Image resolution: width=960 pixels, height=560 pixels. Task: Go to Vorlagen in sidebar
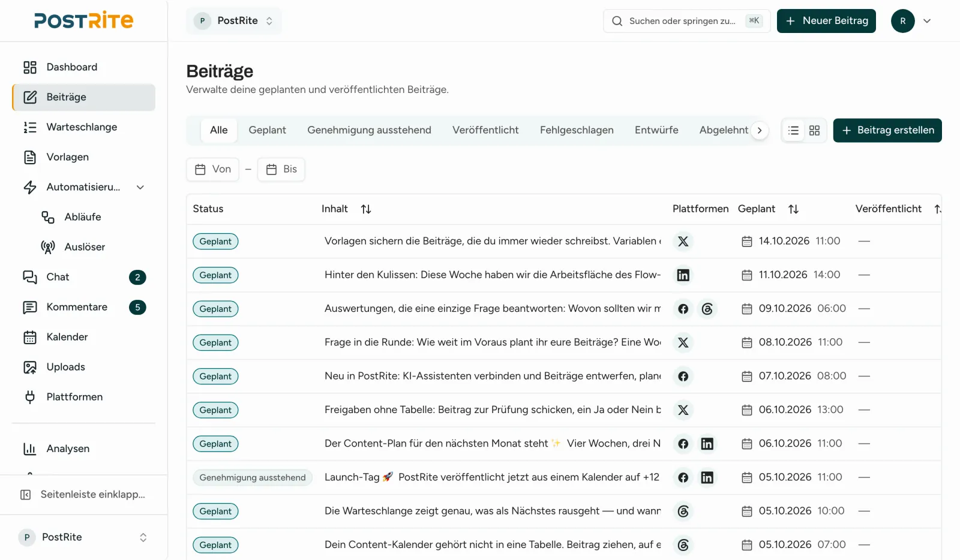(83, 157)
